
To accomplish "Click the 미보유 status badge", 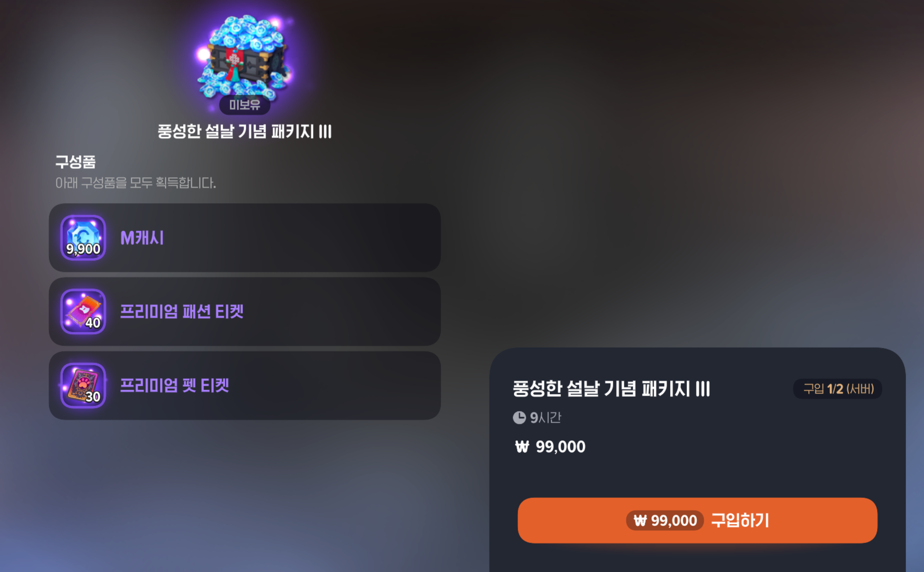I will pyautogui.click(x=245, y=105).
